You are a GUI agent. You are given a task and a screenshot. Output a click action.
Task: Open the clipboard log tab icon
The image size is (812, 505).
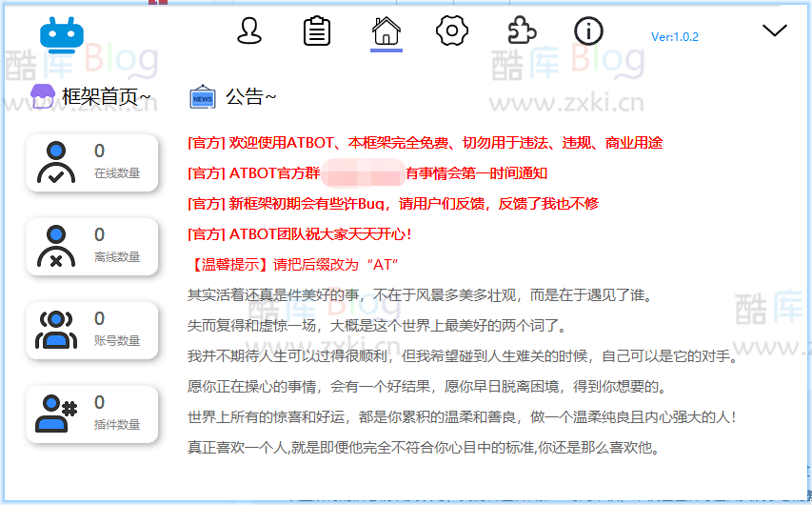point(316,31)
